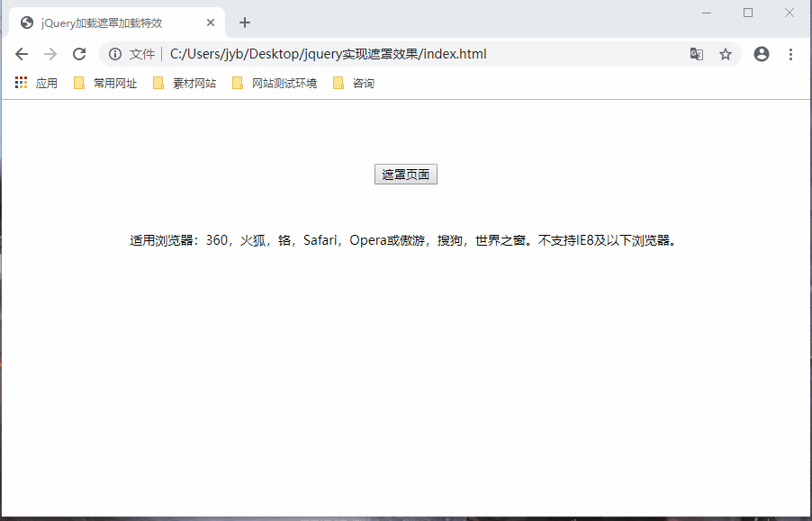Bookmark this page with the star icon

point(726,54)
